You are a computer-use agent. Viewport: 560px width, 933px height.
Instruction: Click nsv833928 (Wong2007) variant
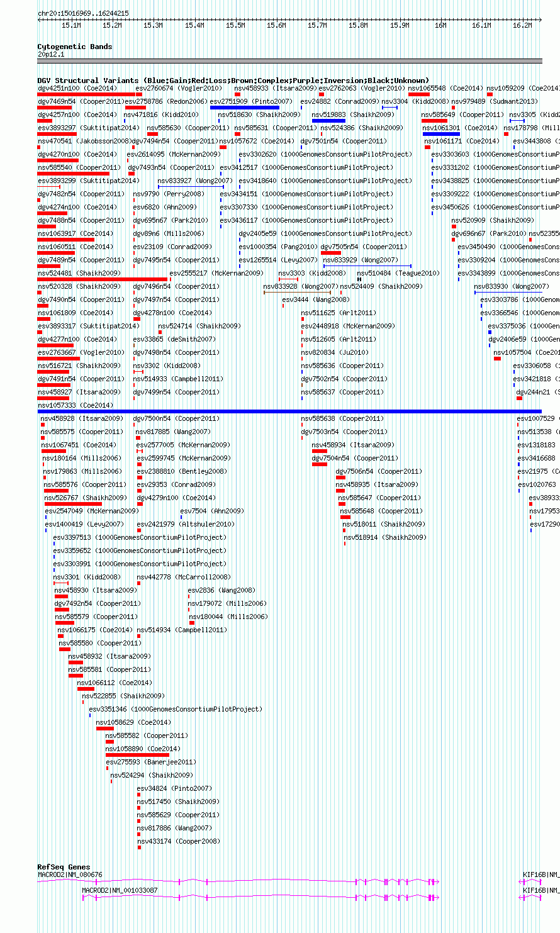tap(301, 287)
